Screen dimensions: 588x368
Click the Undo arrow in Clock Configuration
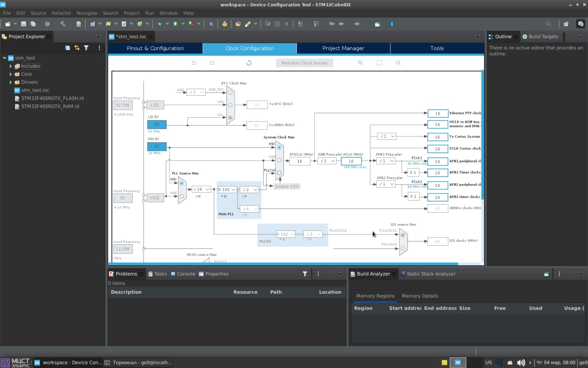(x=193, y=63)
